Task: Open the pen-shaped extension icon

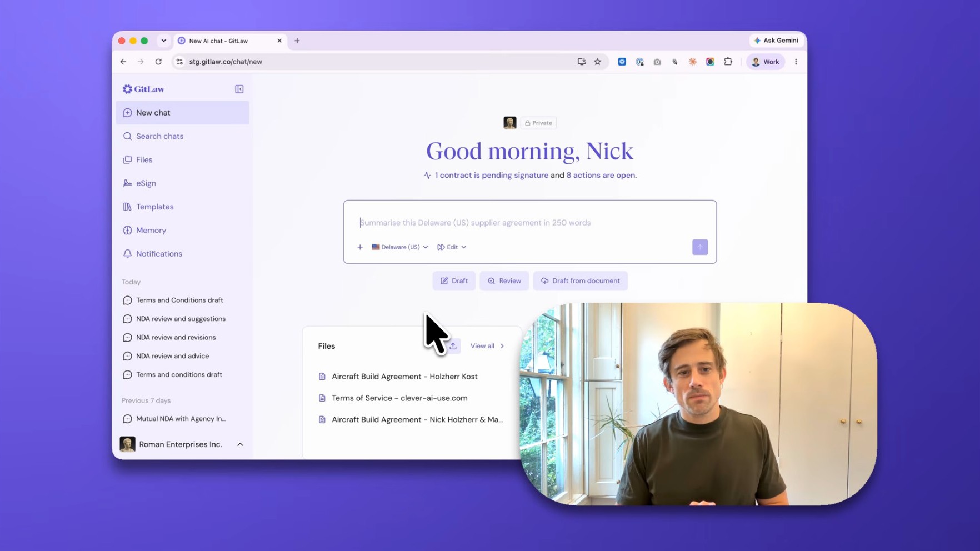Action: click(674, 62)
